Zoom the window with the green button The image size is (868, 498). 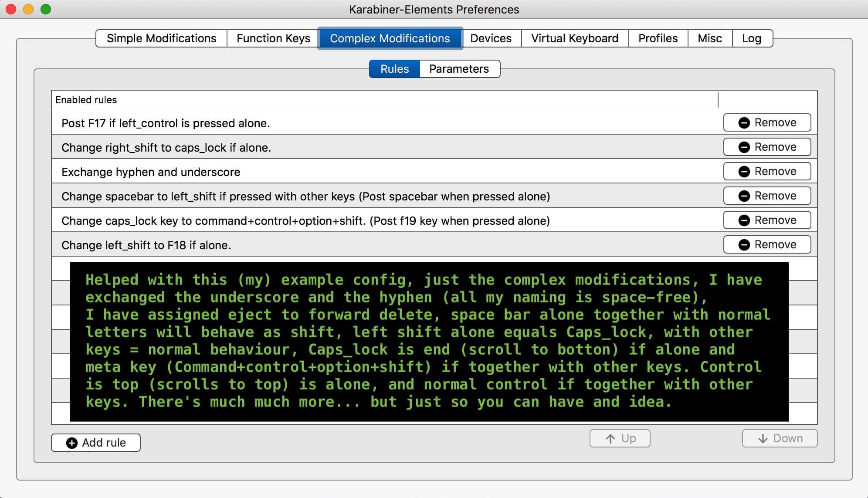click(x=46, y=9)
